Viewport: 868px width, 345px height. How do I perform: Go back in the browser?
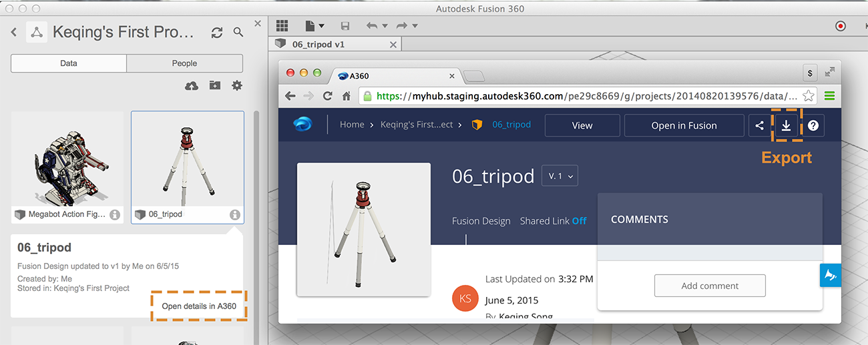(x=290, y=96)
